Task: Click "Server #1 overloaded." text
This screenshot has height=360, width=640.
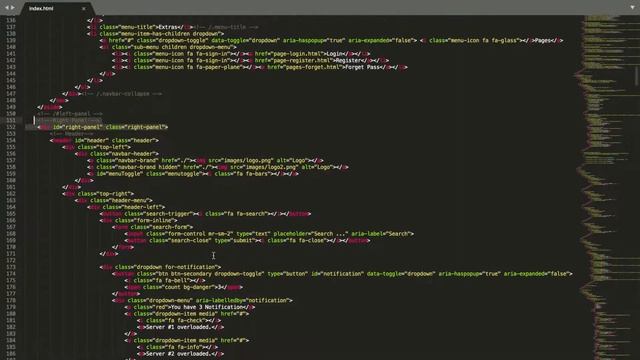Action: [178, 327]
